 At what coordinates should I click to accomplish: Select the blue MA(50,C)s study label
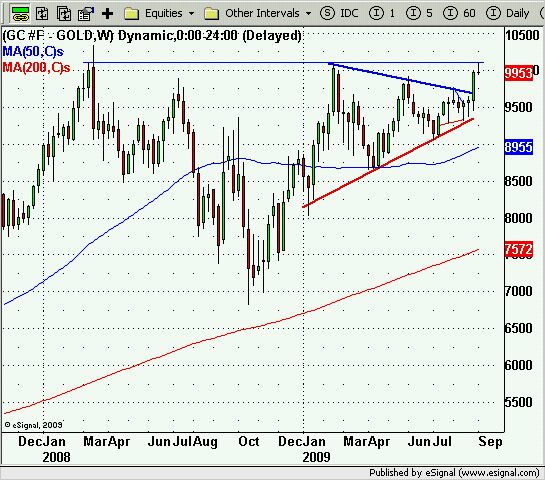(33, 51)
